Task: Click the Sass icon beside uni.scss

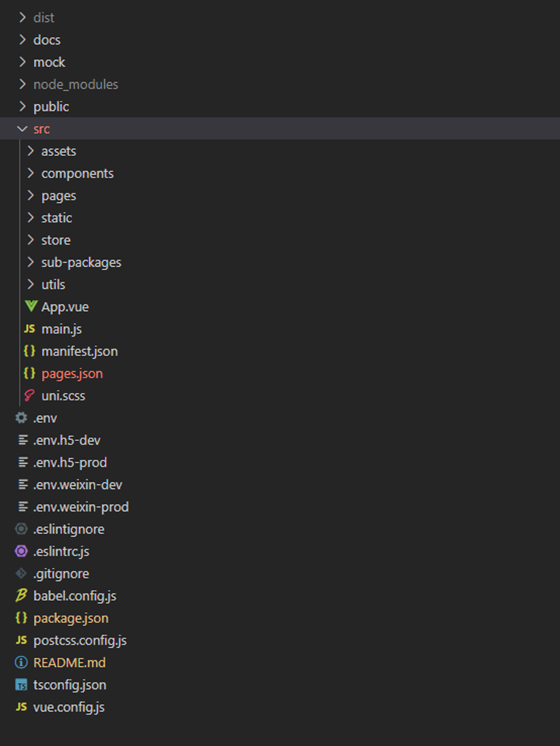Action: [x=30, y=396]
